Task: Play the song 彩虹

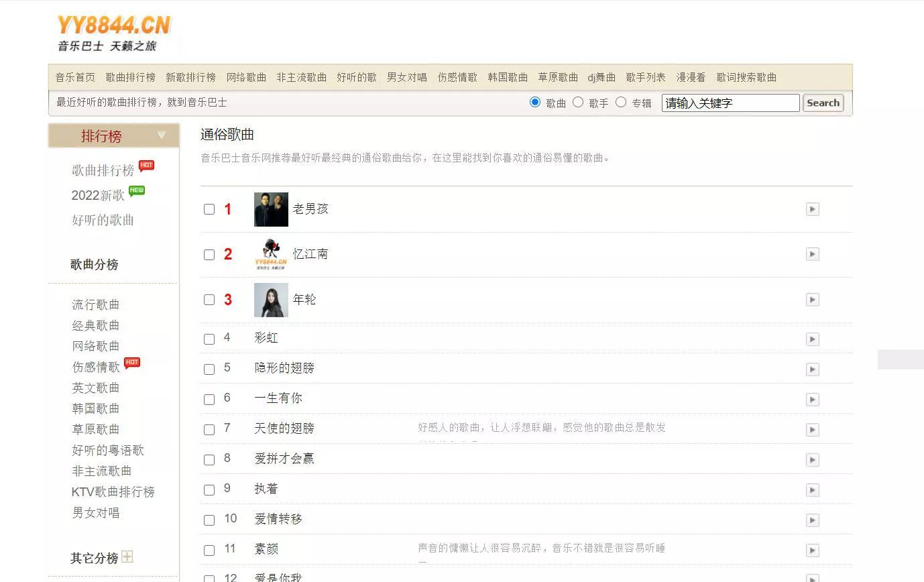Action: coord(812,339)
